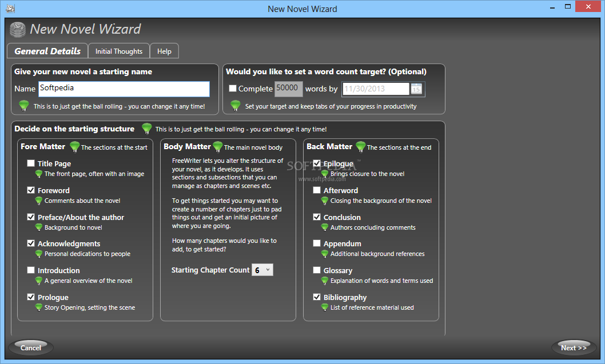
Task: Click the Back Matter hint bulb icon
Action: (x=360, y=146)
